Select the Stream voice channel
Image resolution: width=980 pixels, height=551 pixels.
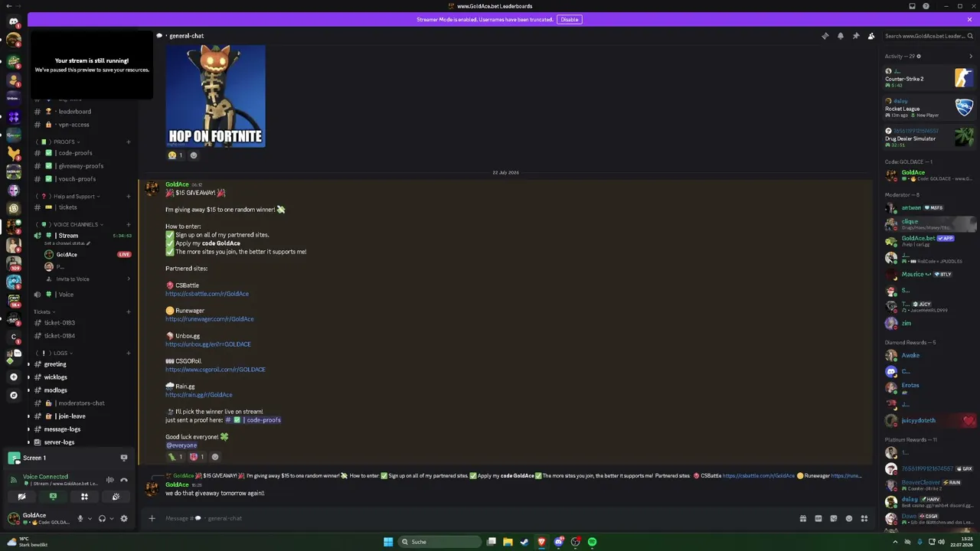click(x=83, y=236)
